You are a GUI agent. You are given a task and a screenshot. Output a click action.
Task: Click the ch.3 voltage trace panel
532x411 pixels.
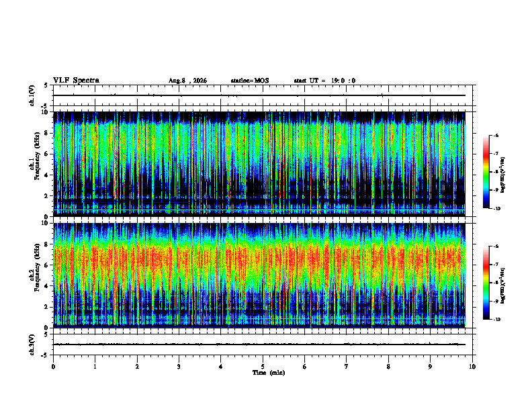[263, 345]
